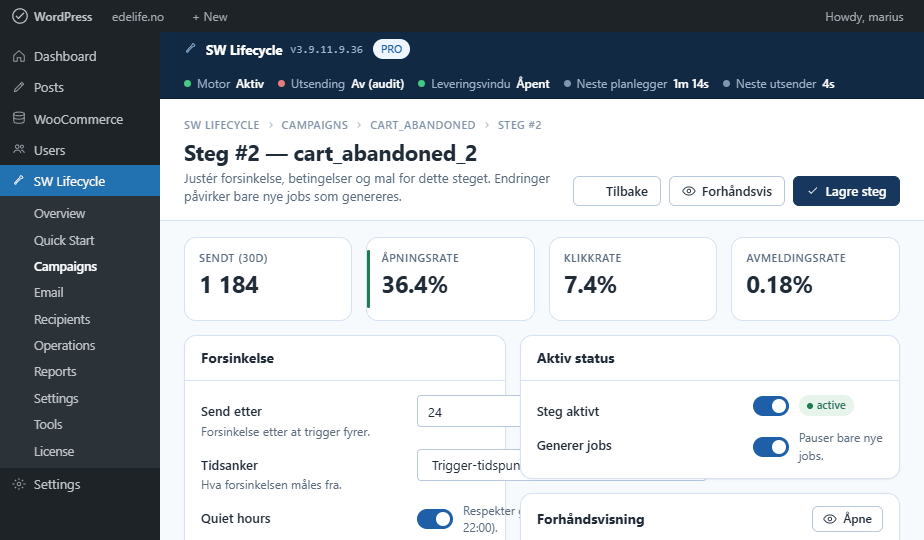Click the Forhåndsvis button
The image size is (924, 540).
click(x=727, y=191)
